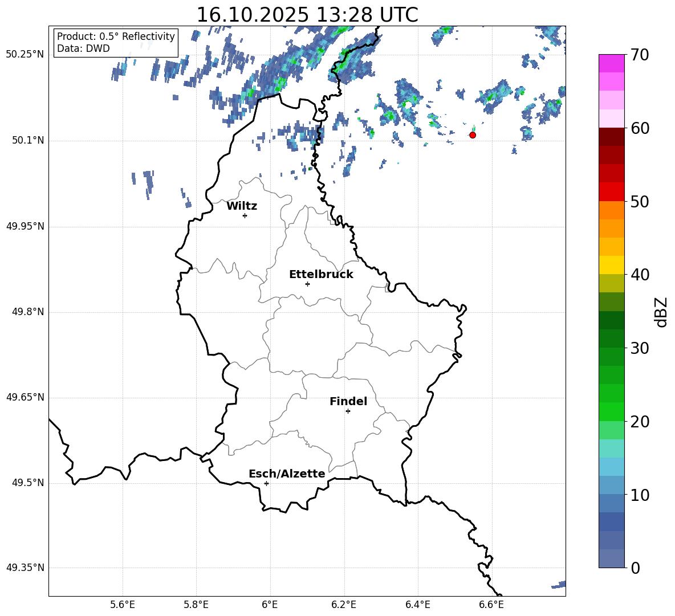Click the 49.8°N latitude label
This screenshot has height=616, width=675.
(x=28, y=312)
